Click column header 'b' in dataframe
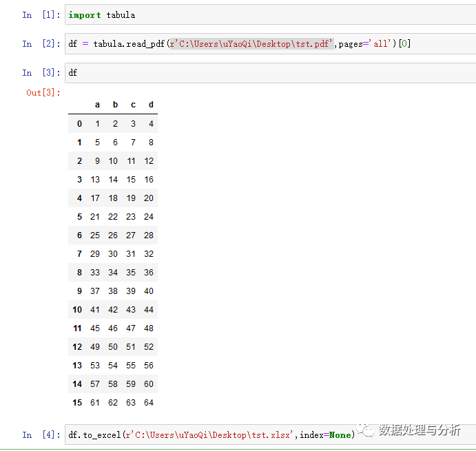Image resolution: width=476 pixels, height=451 pixels. click(x=115, y=105)
